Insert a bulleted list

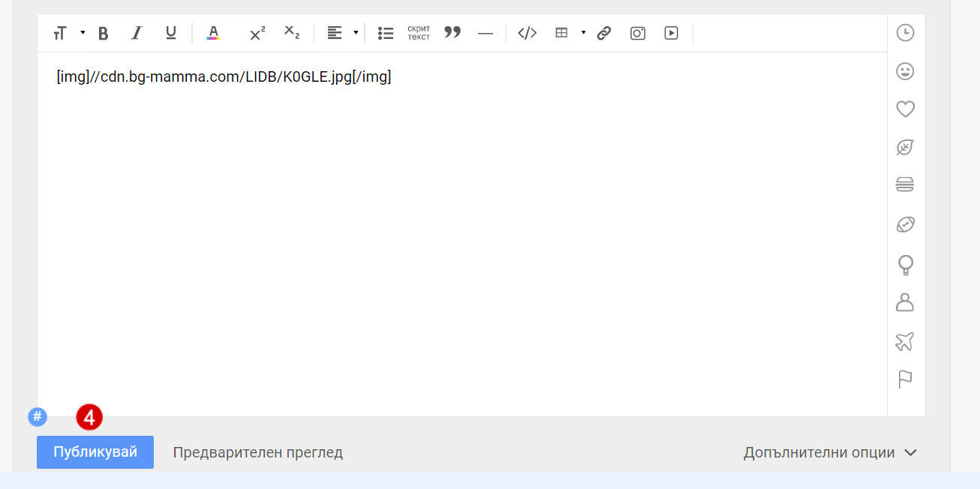click(386, 33)
